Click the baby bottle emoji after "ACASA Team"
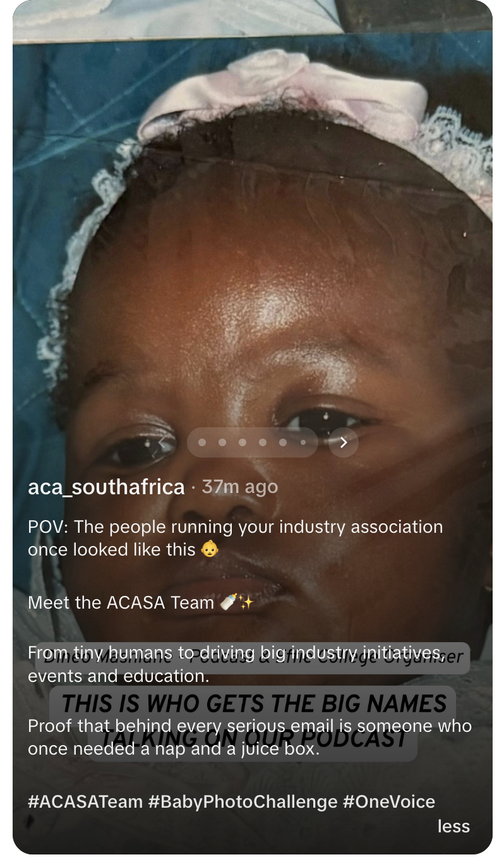The height and width of the screenshot is (857, 504). pyautogui.click(x=228, y=603)
